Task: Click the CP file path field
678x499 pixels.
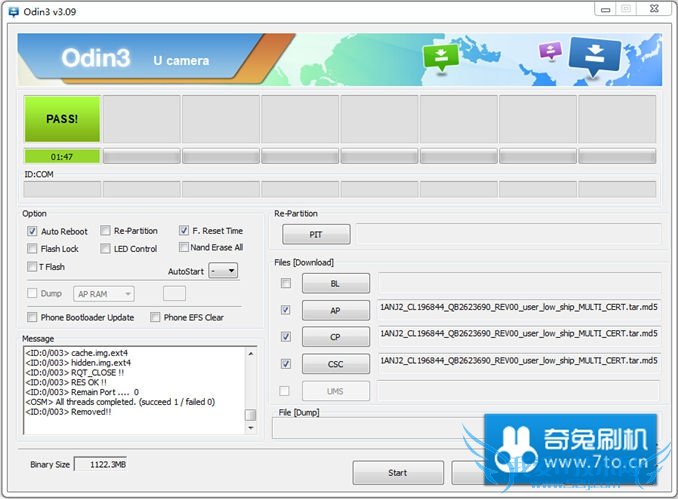Action: [x=519, y=336]
